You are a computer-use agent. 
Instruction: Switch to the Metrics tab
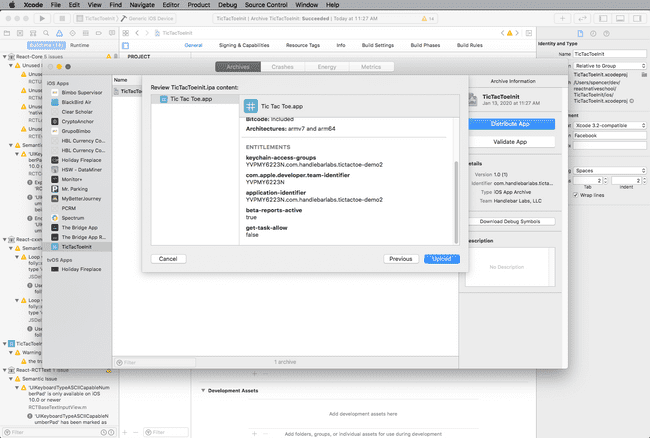[371, 67]
